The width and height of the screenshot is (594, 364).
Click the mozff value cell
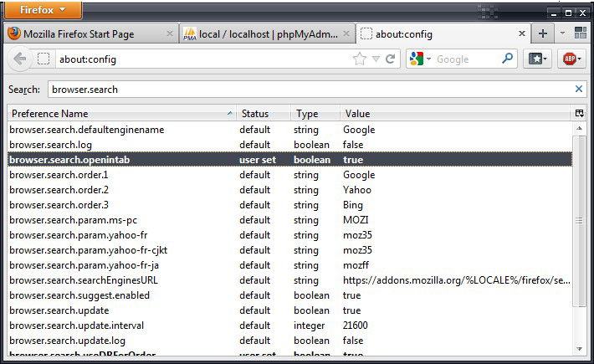(356, 265)
